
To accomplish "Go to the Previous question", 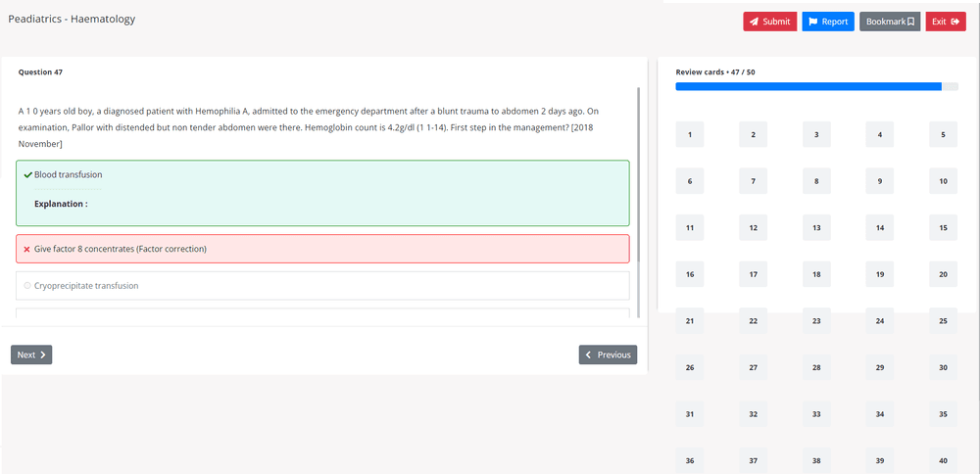I will coord(608,355).
